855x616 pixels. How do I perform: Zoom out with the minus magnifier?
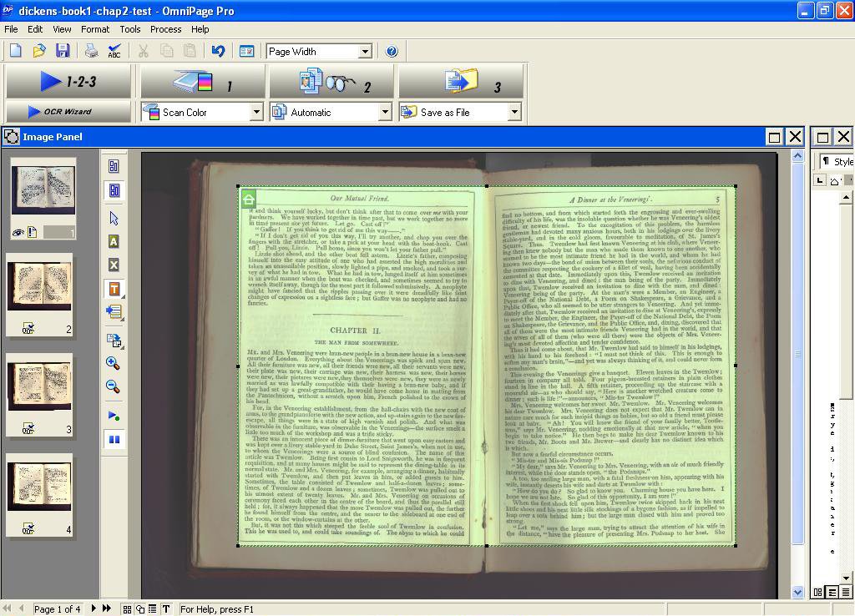pos(113,386)
